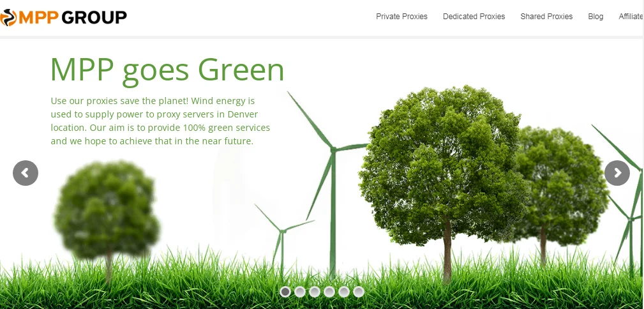Go to the fifth slide dot
Screen dimensions: 644x309
(x=344, y=292)
